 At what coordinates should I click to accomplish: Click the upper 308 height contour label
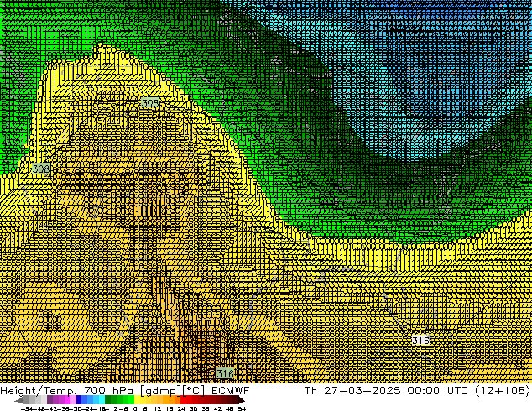tap(150, 102)
